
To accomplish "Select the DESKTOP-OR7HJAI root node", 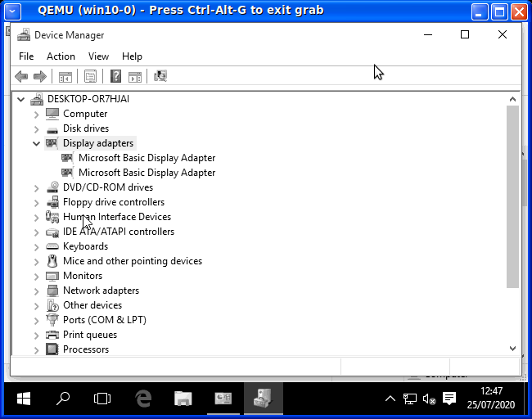I will click(x=88, y=99).
